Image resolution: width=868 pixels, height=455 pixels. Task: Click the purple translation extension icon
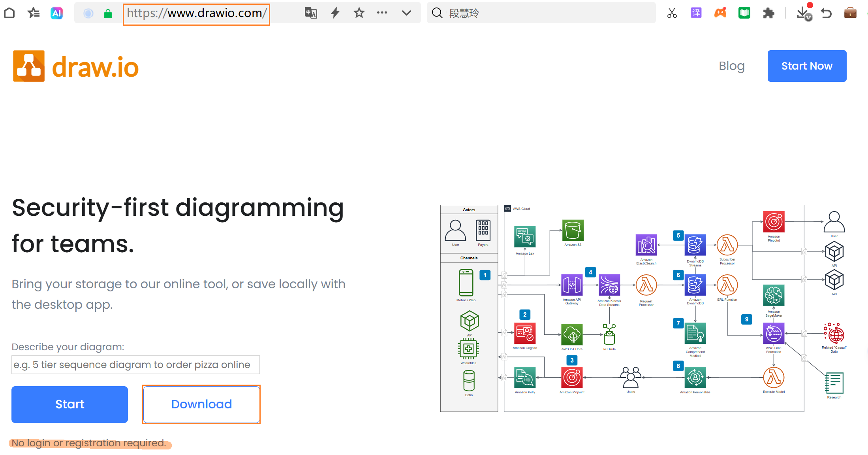pos(696,13)
